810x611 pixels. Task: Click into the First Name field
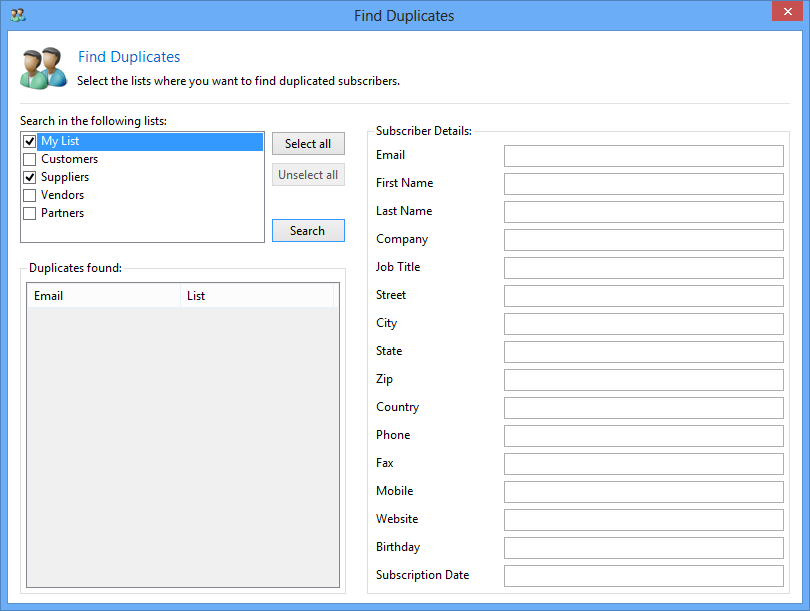[x=643, y=184]
